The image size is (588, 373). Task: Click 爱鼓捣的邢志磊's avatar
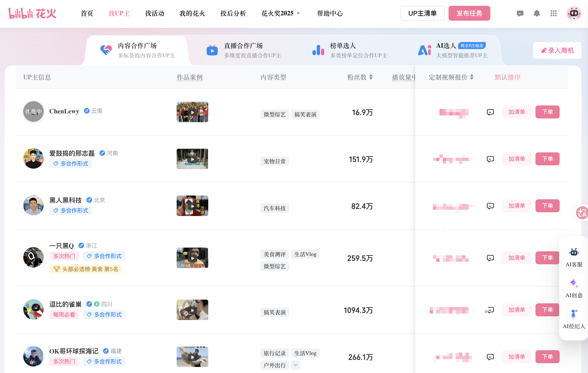[33, 158]
